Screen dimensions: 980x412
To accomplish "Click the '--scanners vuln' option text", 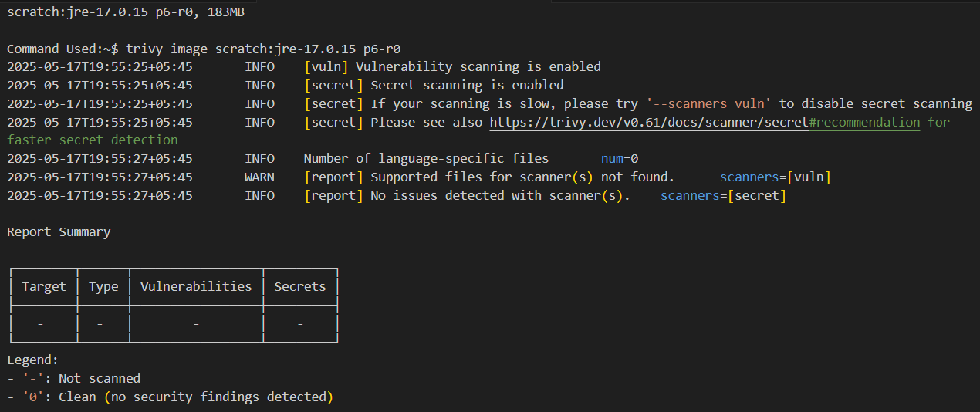I will tap(708, 104).
